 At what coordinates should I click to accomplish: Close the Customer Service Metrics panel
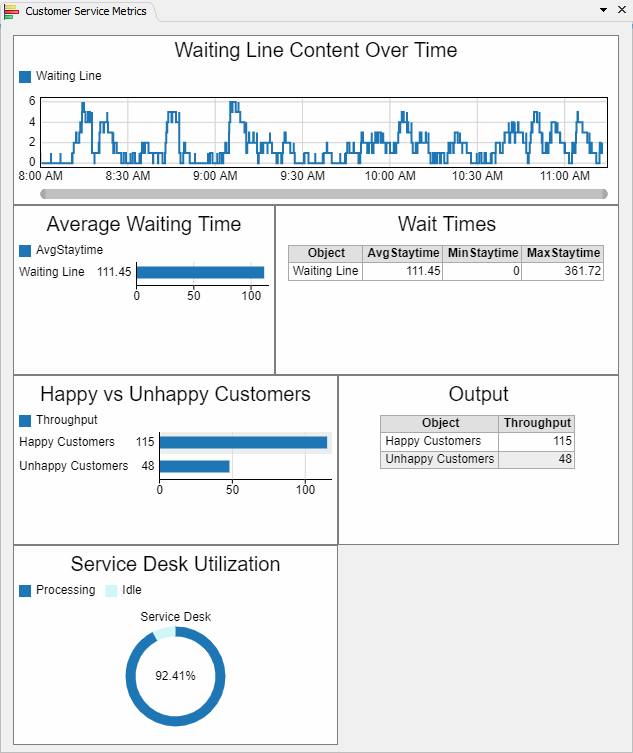click(x=621, y=10)
